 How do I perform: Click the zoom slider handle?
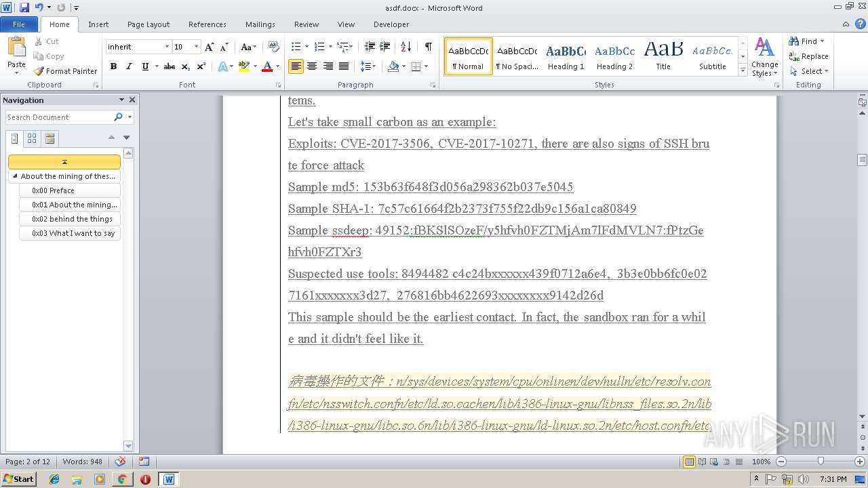click(x=821, y=462)
